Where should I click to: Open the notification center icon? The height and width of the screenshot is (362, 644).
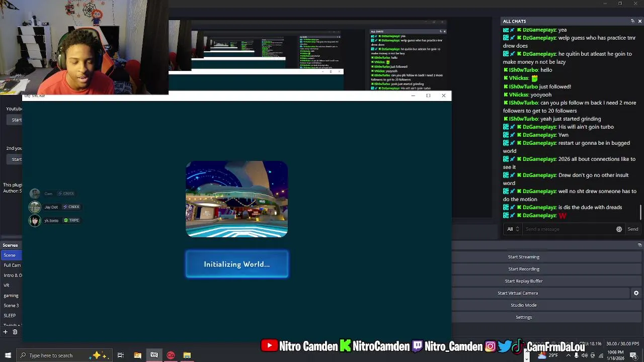pos(633,355)
